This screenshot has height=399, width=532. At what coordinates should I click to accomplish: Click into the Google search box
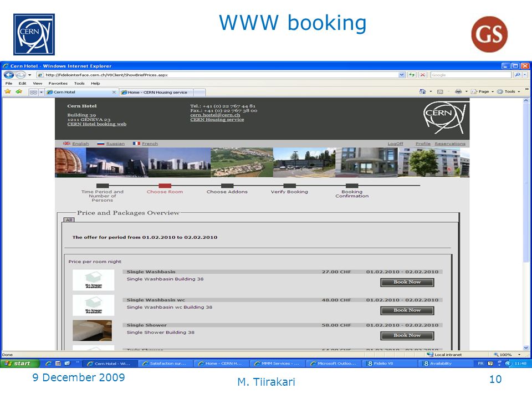tap(470, 75)
